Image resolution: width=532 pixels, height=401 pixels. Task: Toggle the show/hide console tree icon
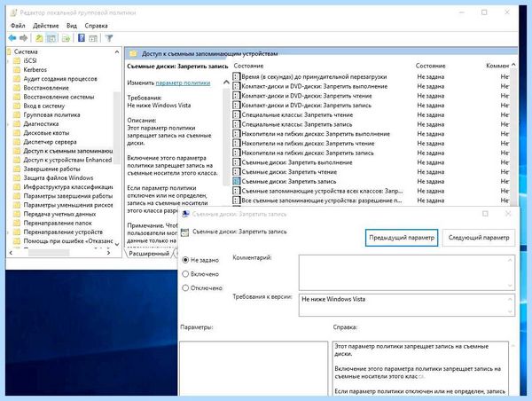click(x=51, y=38)
